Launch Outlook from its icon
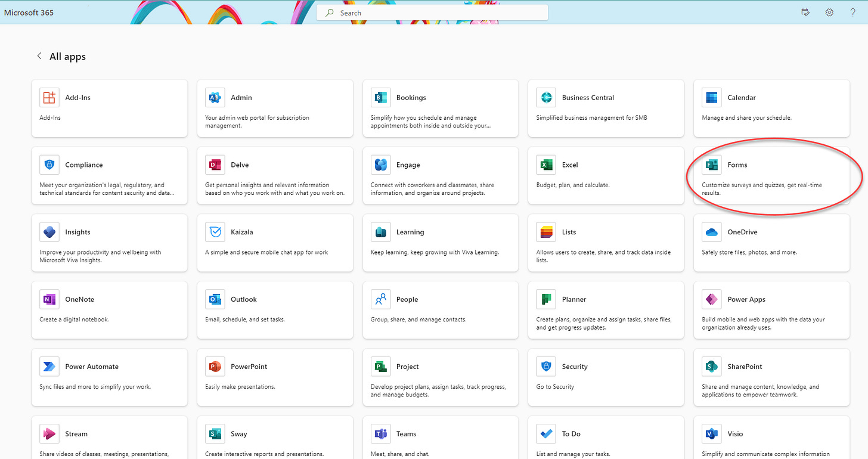868x459 pixels. [x=215, y=299]
